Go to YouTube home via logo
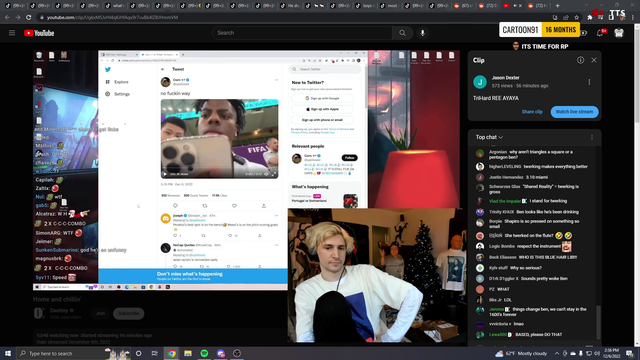This screenshot has width=640, height=360. pos(39,33)
